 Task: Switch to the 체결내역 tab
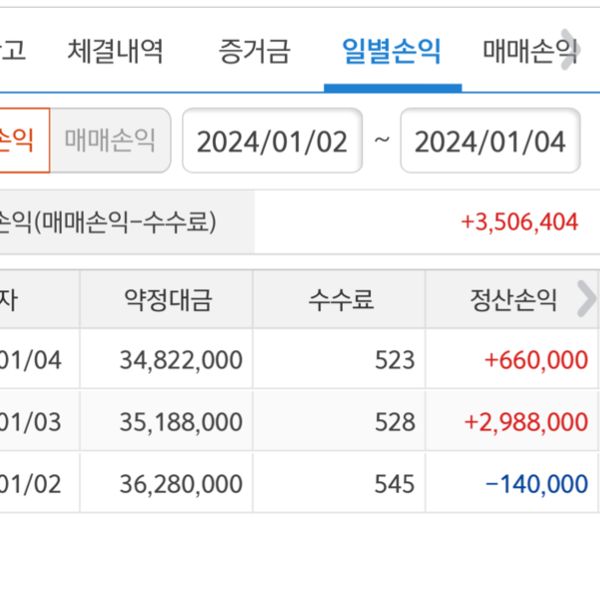115,50
